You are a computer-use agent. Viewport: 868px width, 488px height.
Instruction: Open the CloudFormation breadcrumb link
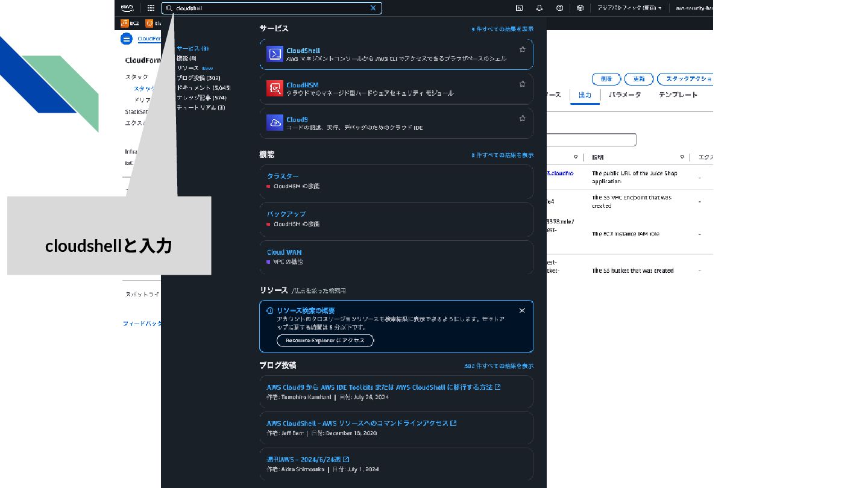click(149, 39)
